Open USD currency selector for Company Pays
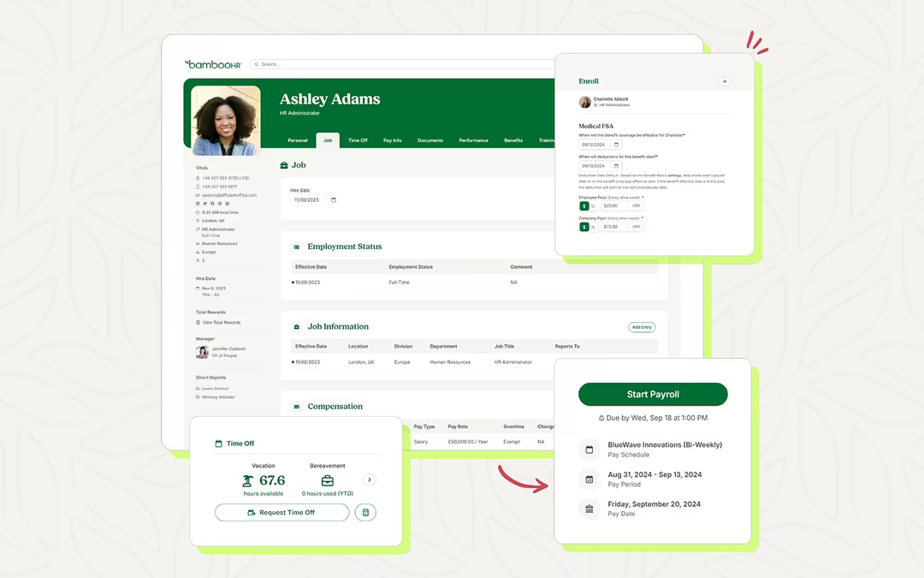The width and height of the screenshot is (924, 578). [x=636, y=226]
